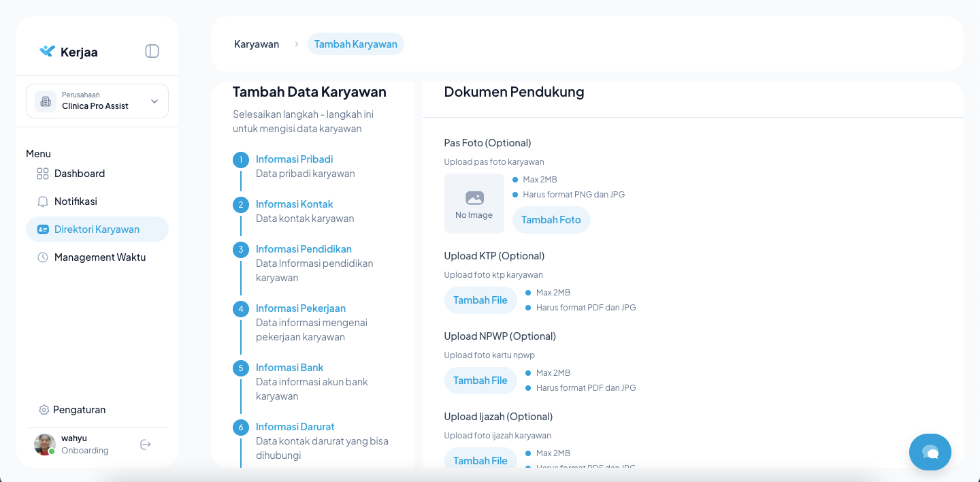
Task: Click Tambah File under Upload KTP
Action: point(480,300)
